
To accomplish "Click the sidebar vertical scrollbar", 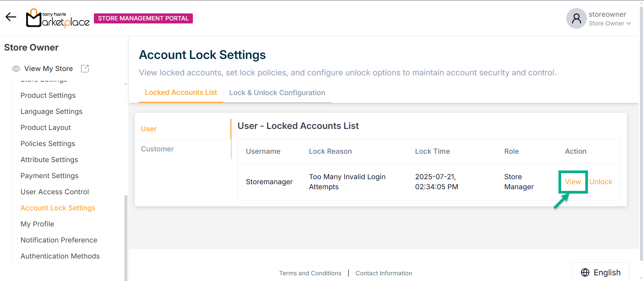I will click(x=126, y=234).
